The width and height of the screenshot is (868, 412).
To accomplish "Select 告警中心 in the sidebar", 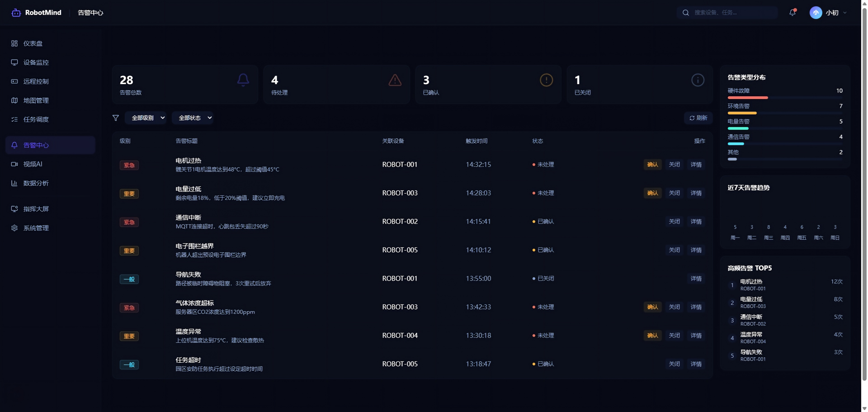I will coord(50,145).
